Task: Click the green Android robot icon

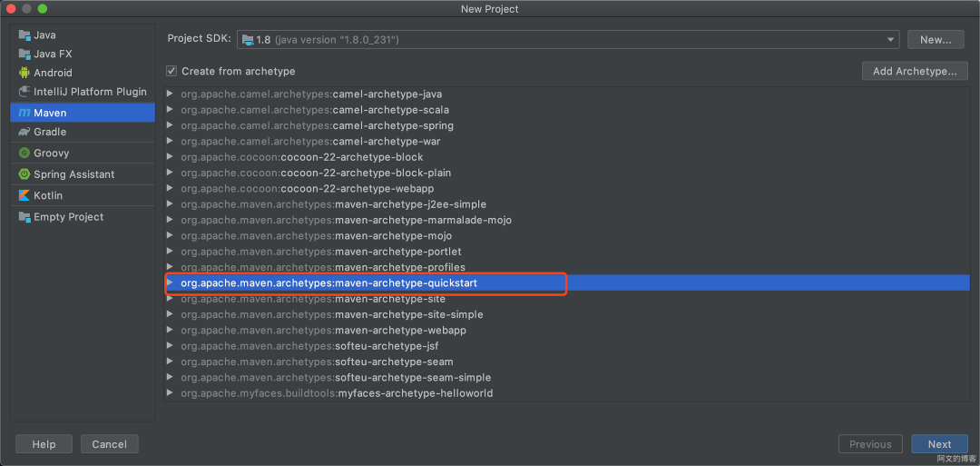Action: click(x=24, y=73)
